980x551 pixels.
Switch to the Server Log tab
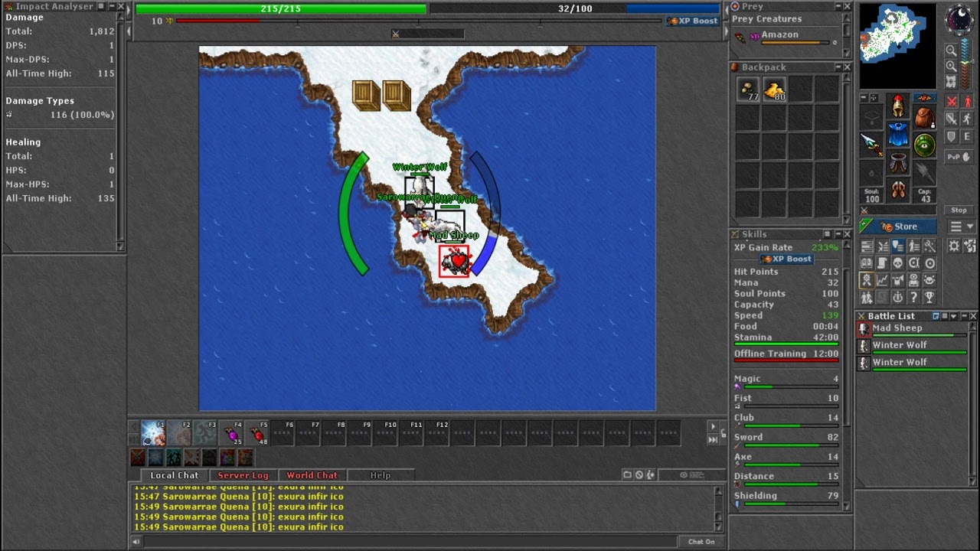(243, 475)
